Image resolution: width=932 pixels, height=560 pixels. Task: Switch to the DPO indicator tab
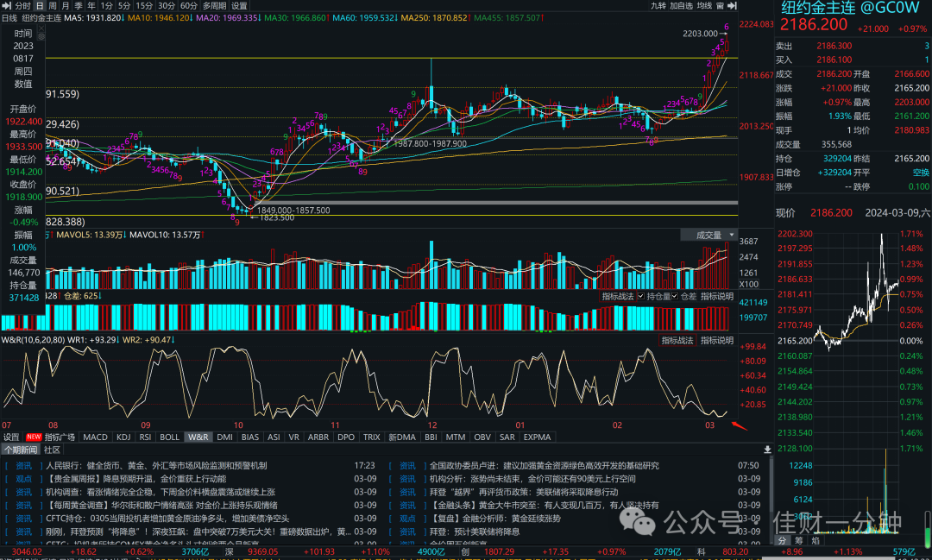(346, 437)
